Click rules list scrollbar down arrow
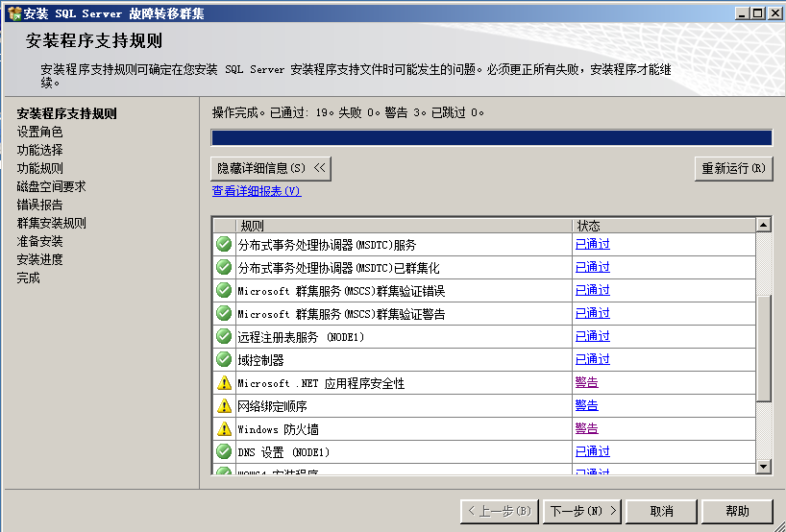Screen dimensions: 786x532 [764, 467]
